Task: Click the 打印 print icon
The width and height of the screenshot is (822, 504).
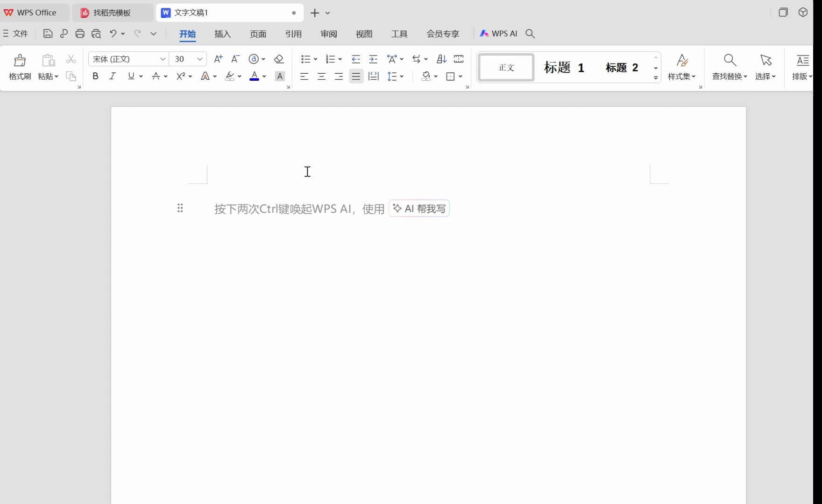Action: (x=80, y=33)
